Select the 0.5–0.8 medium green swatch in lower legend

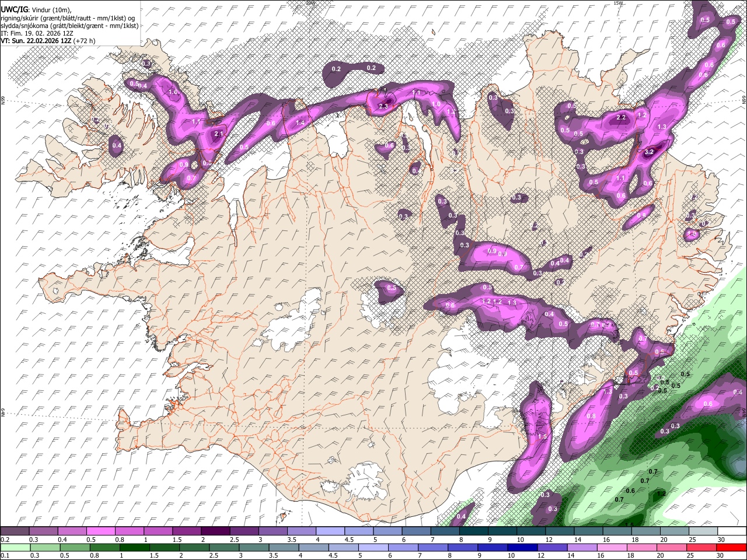coord(75,547)
